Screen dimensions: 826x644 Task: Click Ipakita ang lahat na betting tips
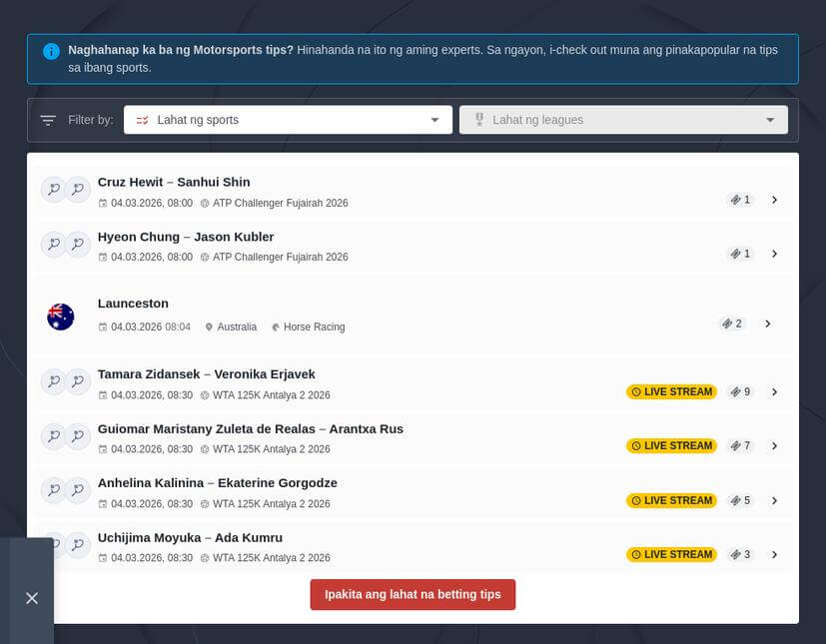413,594
